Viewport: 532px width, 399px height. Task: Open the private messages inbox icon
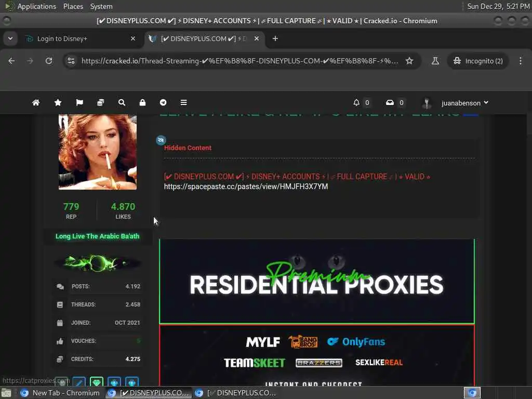[390, 102]
